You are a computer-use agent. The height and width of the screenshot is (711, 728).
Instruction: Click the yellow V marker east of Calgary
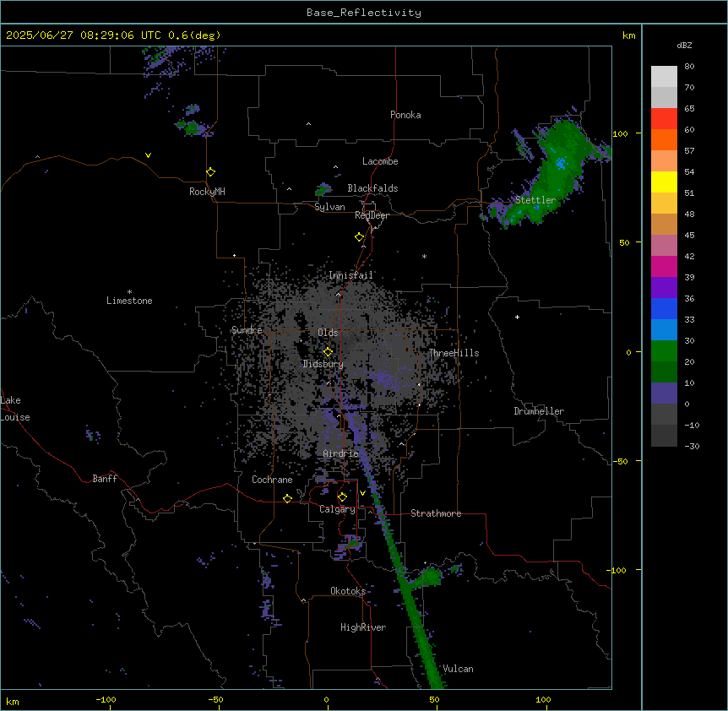(x=362, y=493)
